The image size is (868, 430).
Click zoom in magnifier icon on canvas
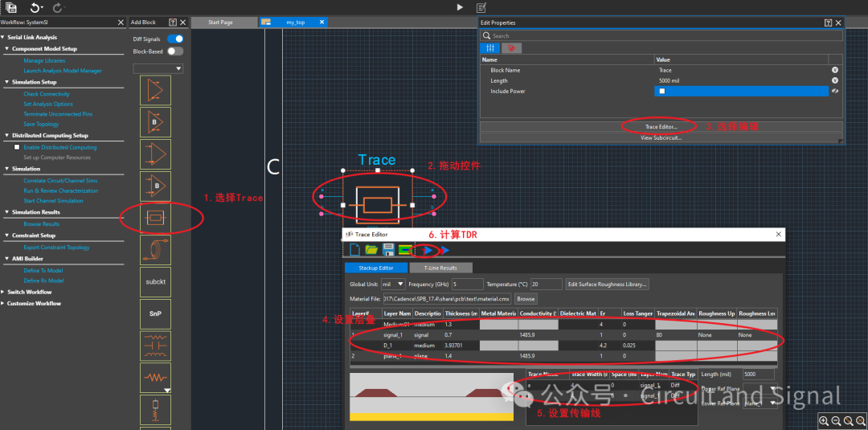click(825, 421)
